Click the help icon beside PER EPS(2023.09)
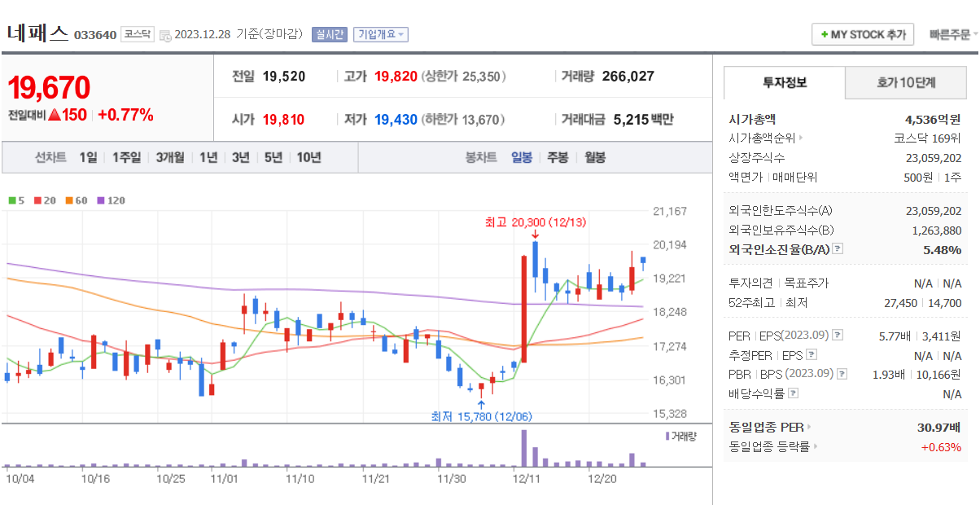The height and width of the screenshot is (505, 980). point(838,336)
